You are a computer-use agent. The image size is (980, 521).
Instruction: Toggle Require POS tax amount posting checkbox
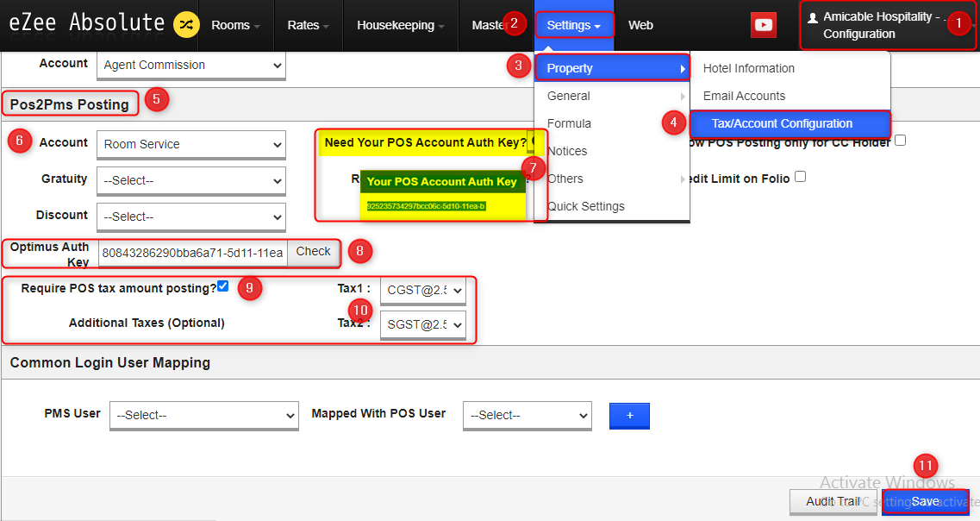(223, 286)
